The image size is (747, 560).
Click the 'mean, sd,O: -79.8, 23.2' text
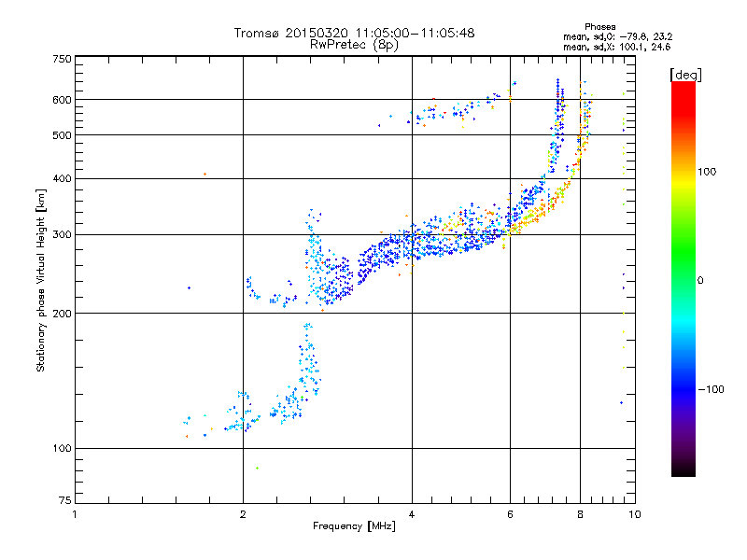pos(617,36)
